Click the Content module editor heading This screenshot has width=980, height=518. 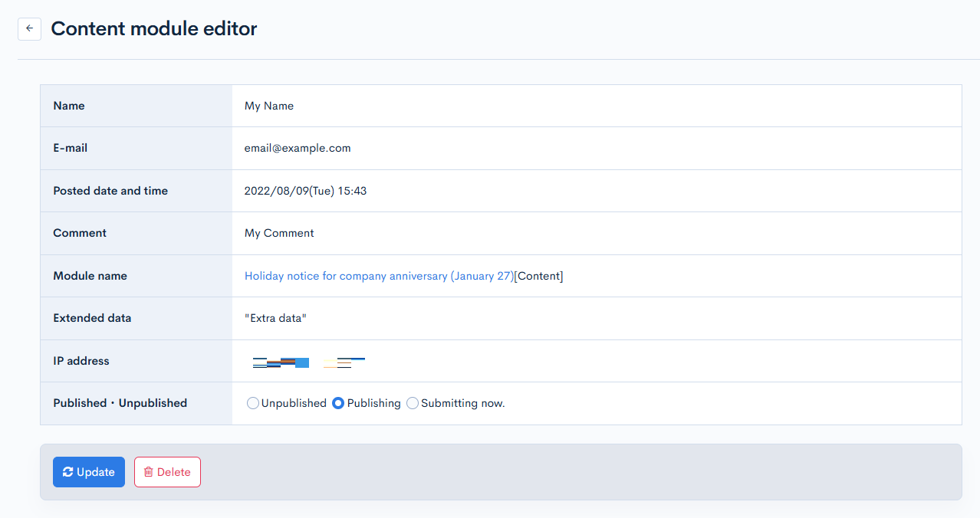(x=153, y=28)
